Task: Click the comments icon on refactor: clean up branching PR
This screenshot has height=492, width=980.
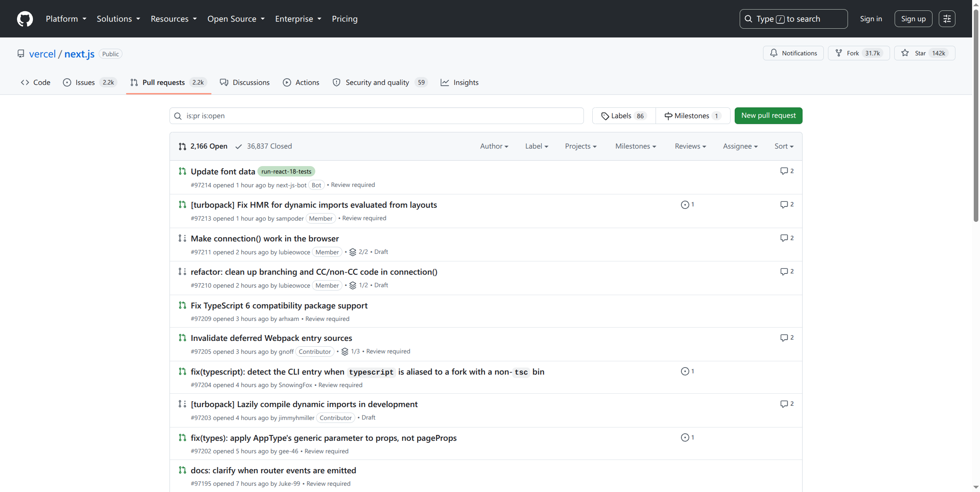Action: (x=784, y=271)
